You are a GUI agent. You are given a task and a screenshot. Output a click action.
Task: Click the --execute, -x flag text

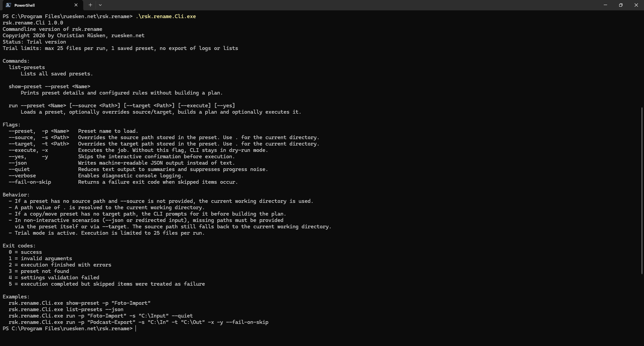[28, 150]
